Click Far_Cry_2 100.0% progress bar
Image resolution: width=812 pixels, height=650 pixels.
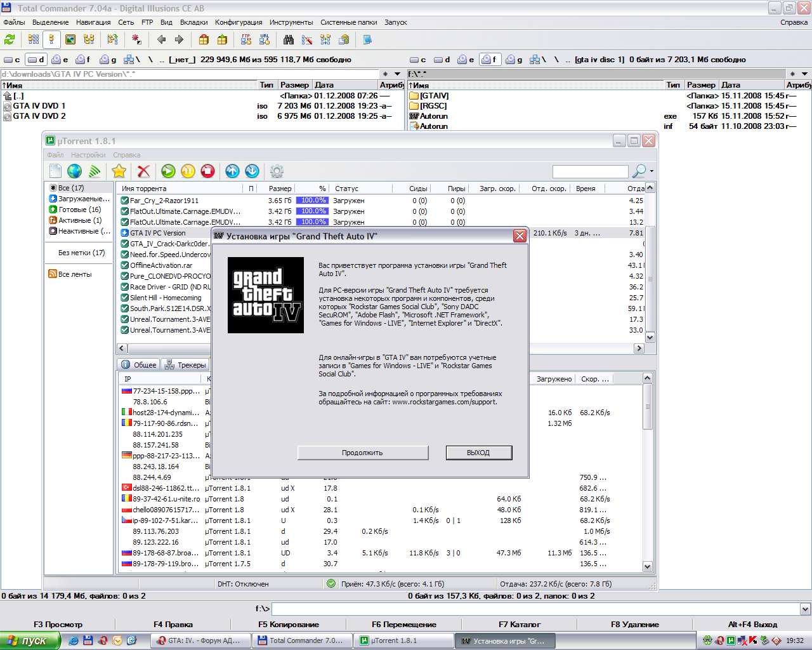point(312,200)
